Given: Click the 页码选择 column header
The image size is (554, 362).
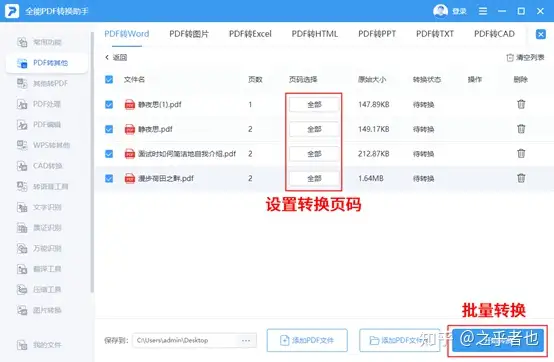Looking at the screenshot, I should click(x=303, y=79).
